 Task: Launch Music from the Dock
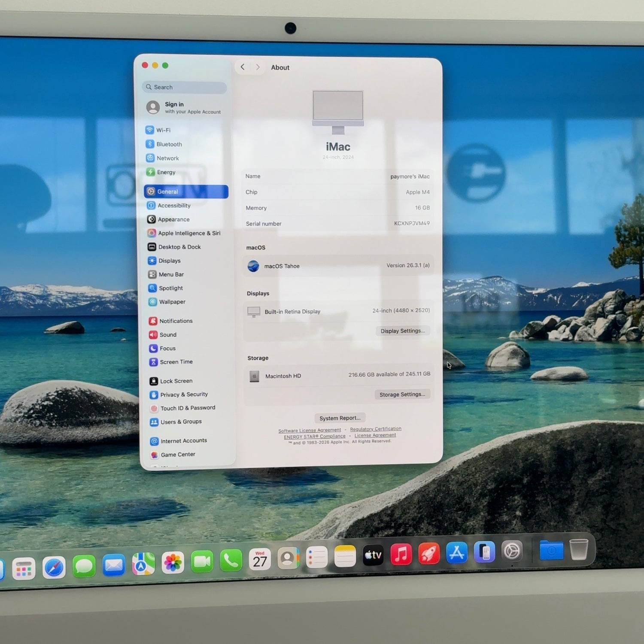click(x=401, y=554)
